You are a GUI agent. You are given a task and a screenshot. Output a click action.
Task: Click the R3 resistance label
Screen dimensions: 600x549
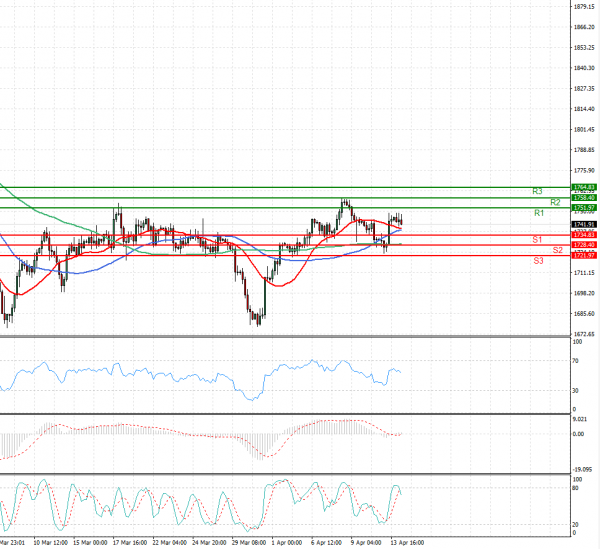pyautogui.click(x=537, y=191)
